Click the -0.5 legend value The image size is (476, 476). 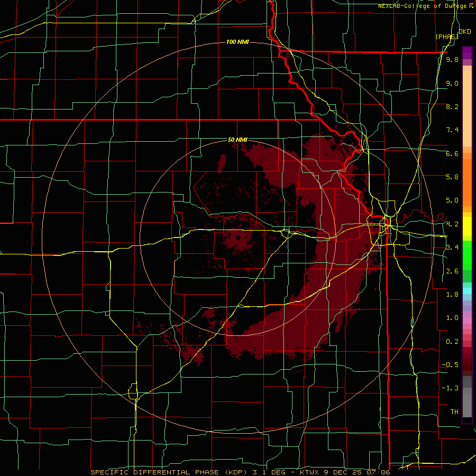pyautogui.click(x=450, y=364)
